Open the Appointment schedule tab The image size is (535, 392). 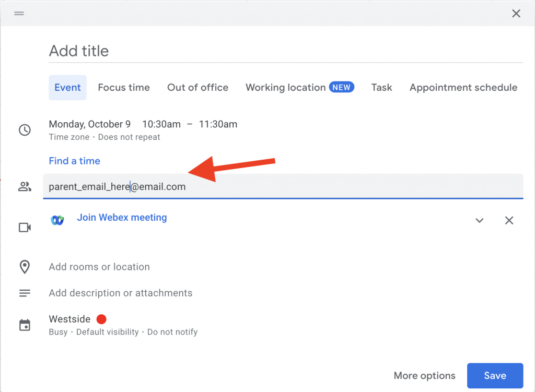[463, 88]
